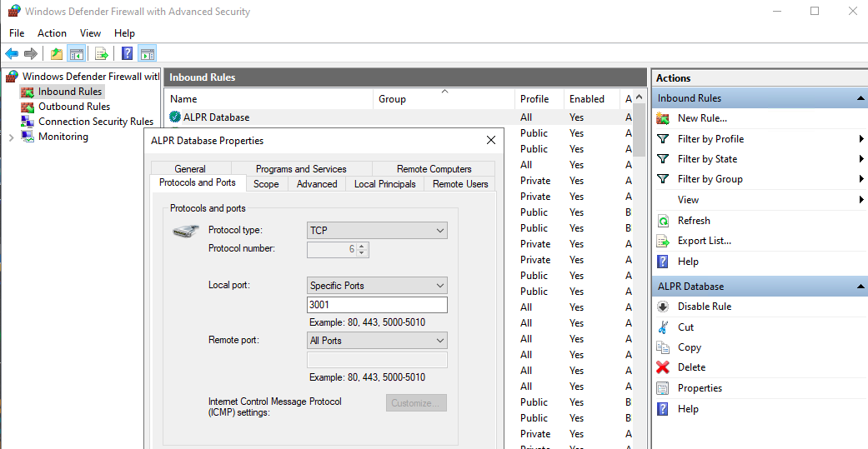Select the Protocols and Ports tab

point(198,182)
